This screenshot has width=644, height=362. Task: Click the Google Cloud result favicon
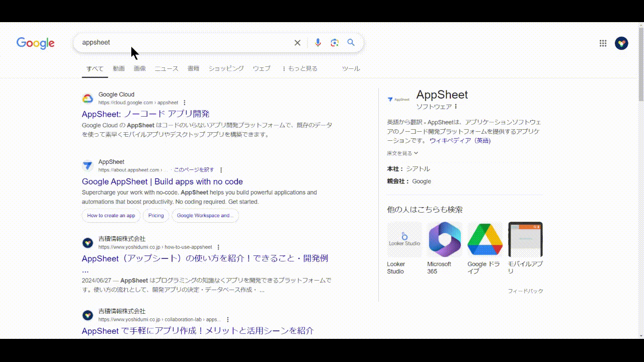(x=88, y=99)
